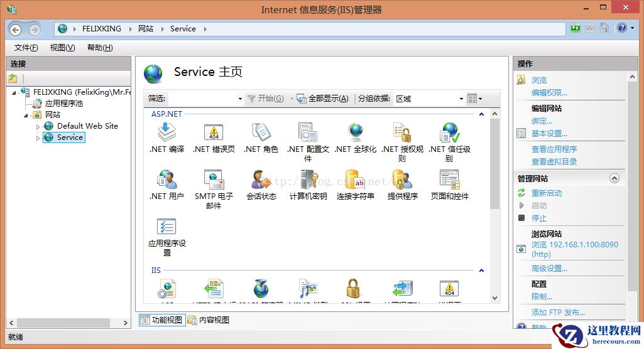Open the help icon dropdown arrow
This screenshot has width=644, height=349.
click(x=632, y=28)
